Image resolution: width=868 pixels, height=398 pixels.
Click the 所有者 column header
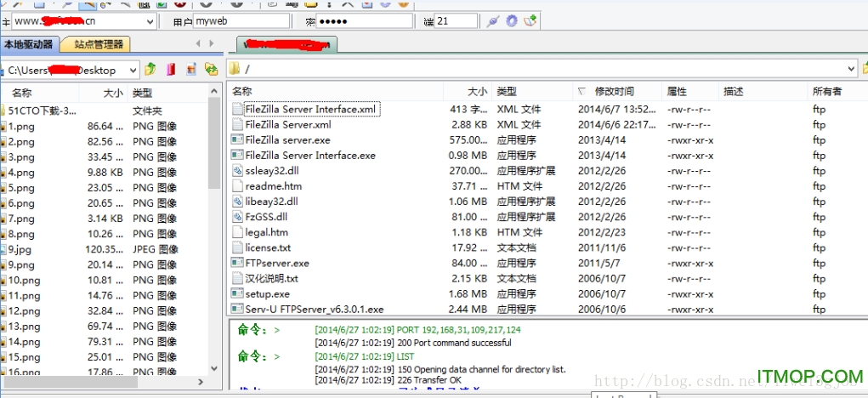coord(826,91)
